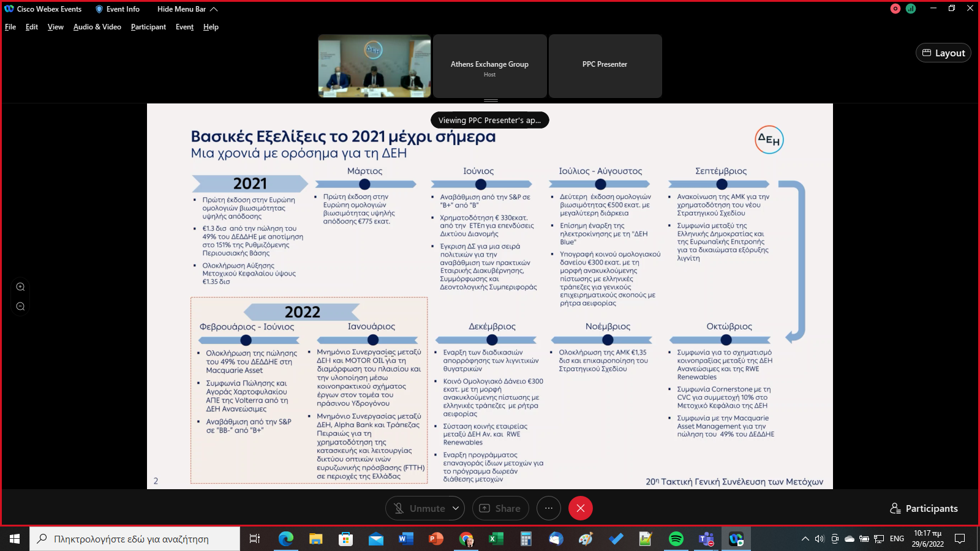The height and width of the screenshot is (551, 980).
Task: Click the Share button
Action: pyautogui.click(x=500, y=508)
